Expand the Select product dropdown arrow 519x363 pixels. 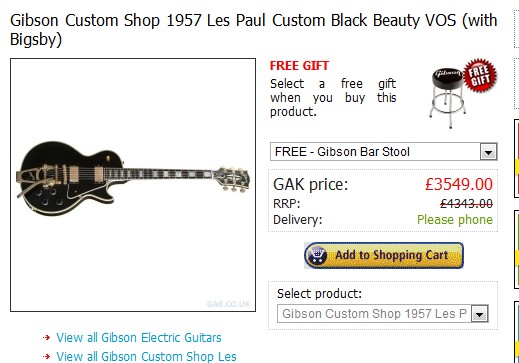480,314
